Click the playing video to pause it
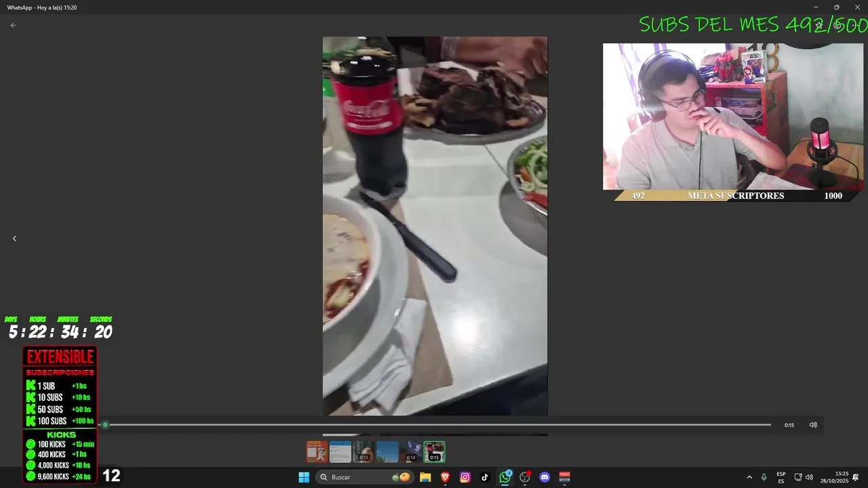 435,226
